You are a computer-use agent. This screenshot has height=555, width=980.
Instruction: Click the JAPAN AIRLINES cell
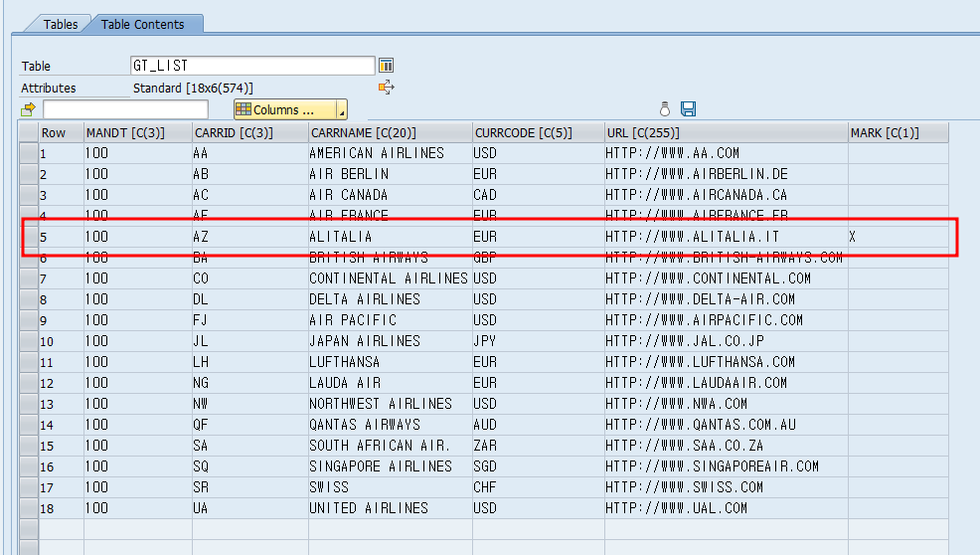391,341
